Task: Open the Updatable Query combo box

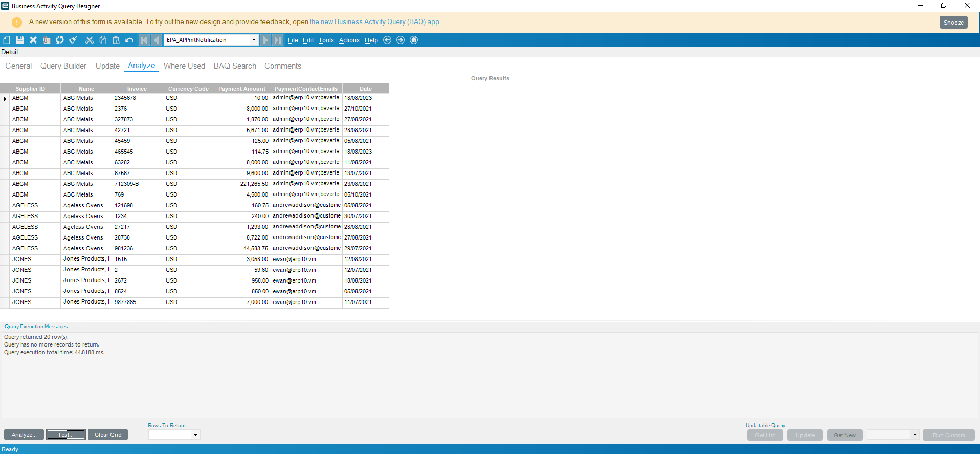Action: coord(915,435)
